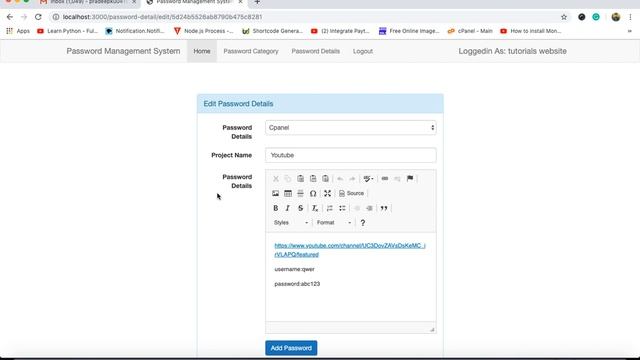Click the Remove Format icon
The height and width of the screenshot is (360, 640).
tap(315, 208)
